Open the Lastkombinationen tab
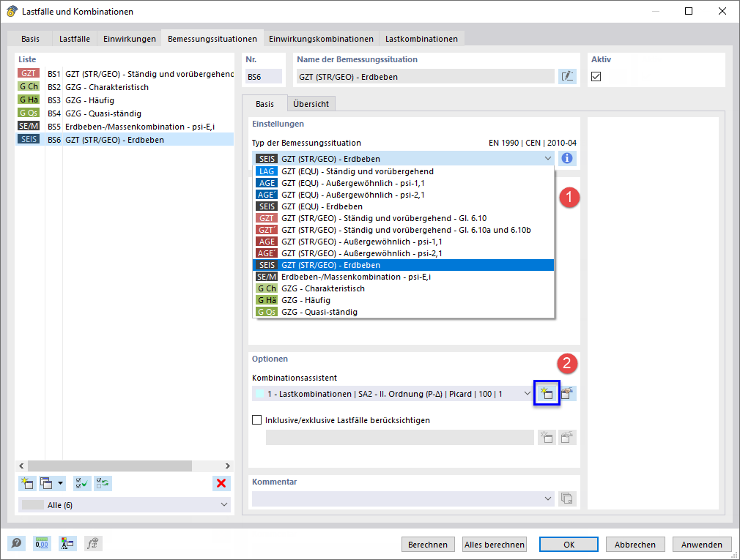The image size is (740, 560). click(421, 39)
